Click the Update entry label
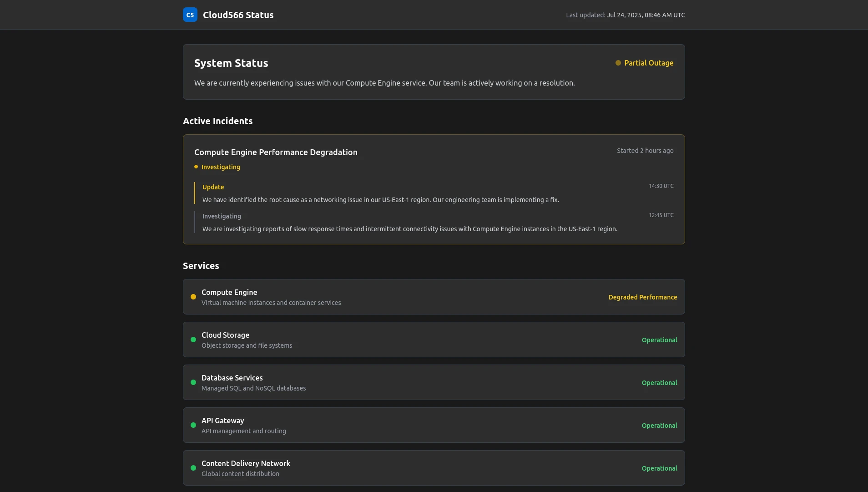 pos(213,187)
